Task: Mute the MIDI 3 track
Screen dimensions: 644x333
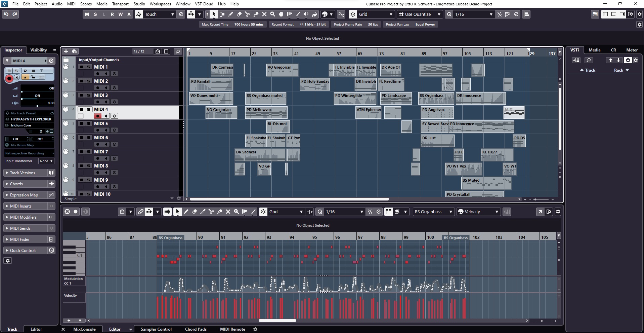Action: pos(82,95)
